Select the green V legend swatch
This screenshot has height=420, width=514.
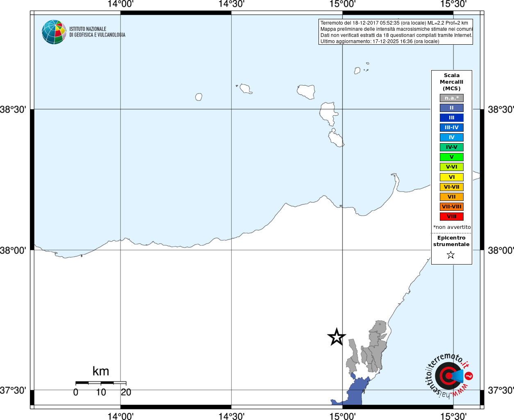pos(452,157)
